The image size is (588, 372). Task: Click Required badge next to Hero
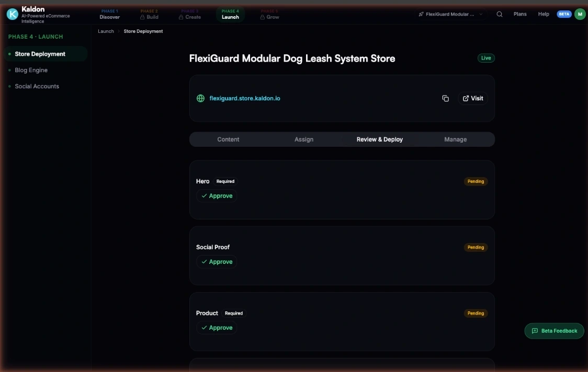[225, 181]
